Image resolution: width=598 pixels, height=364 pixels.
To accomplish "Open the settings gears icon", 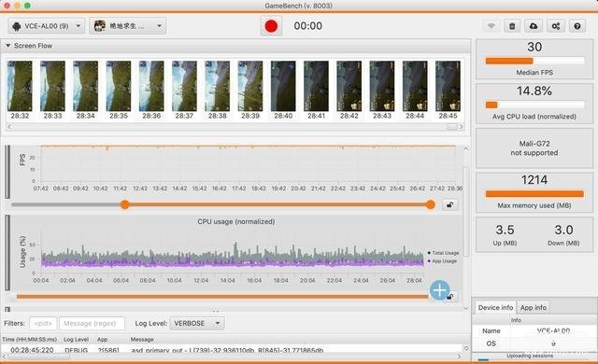I will (x=556, y=26).
